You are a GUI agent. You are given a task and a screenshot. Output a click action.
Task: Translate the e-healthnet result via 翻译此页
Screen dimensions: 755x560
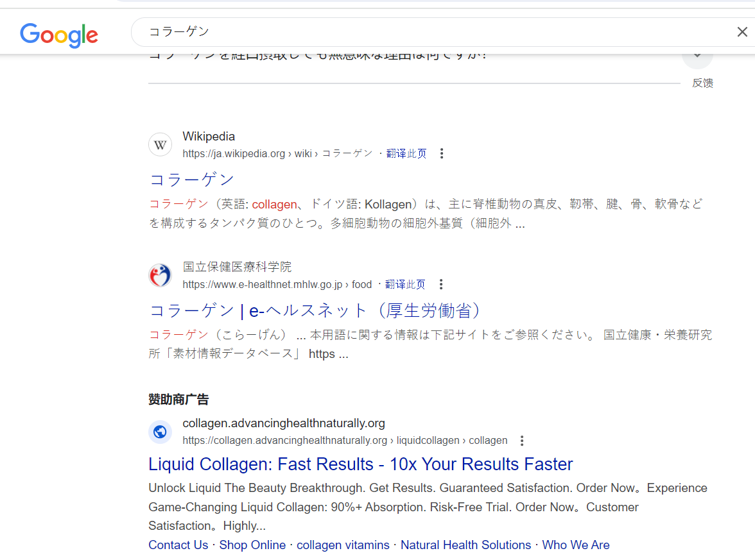(x=405, y=284)
